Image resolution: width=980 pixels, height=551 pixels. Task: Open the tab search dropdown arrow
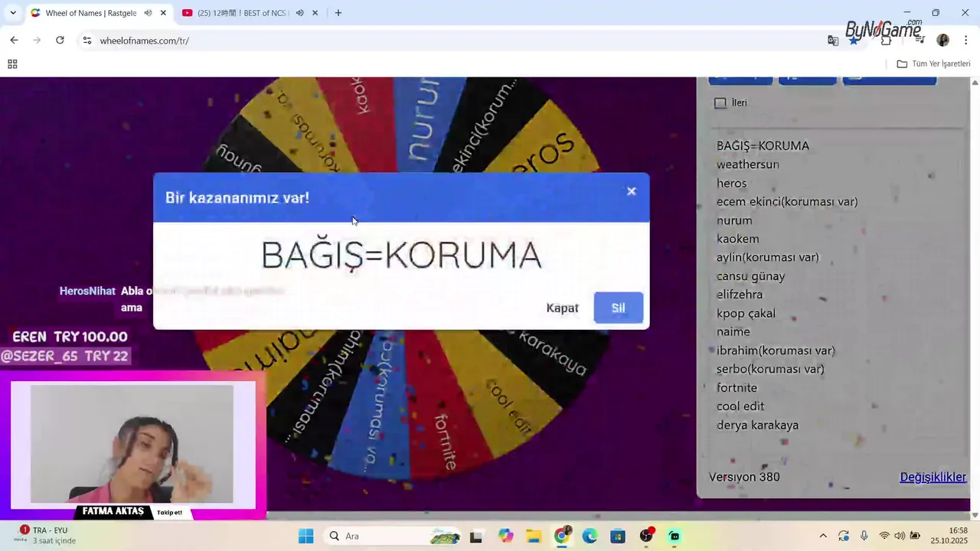(x=13, y=13)
